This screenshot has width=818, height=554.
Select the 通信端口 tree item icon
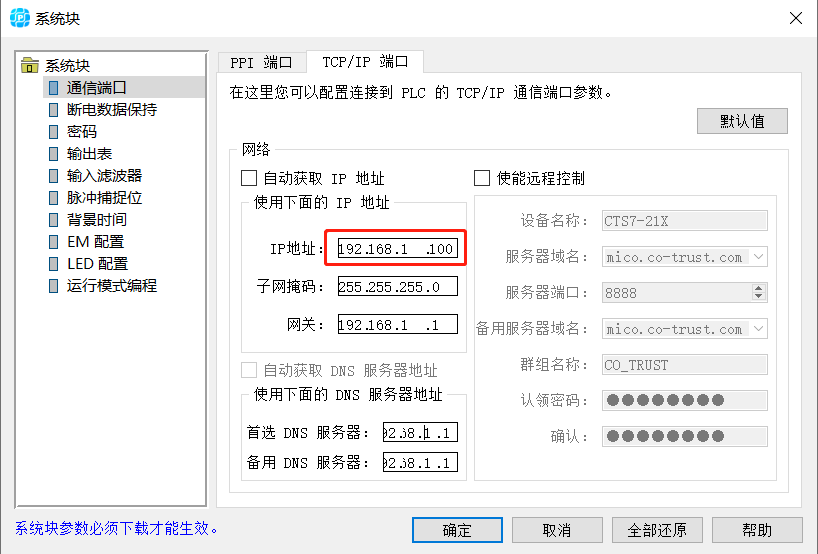(53, 88)
